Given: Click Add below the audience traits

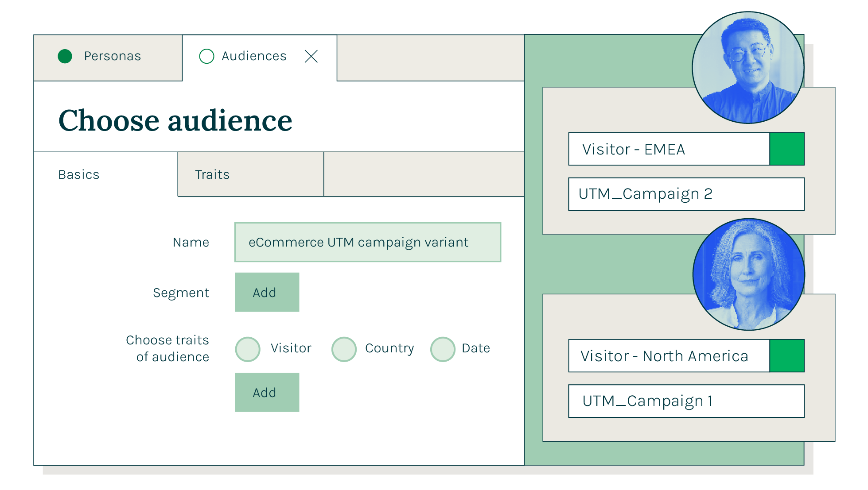Looking at the screenshot, I should pyautogui.click(x=267, y=392).
